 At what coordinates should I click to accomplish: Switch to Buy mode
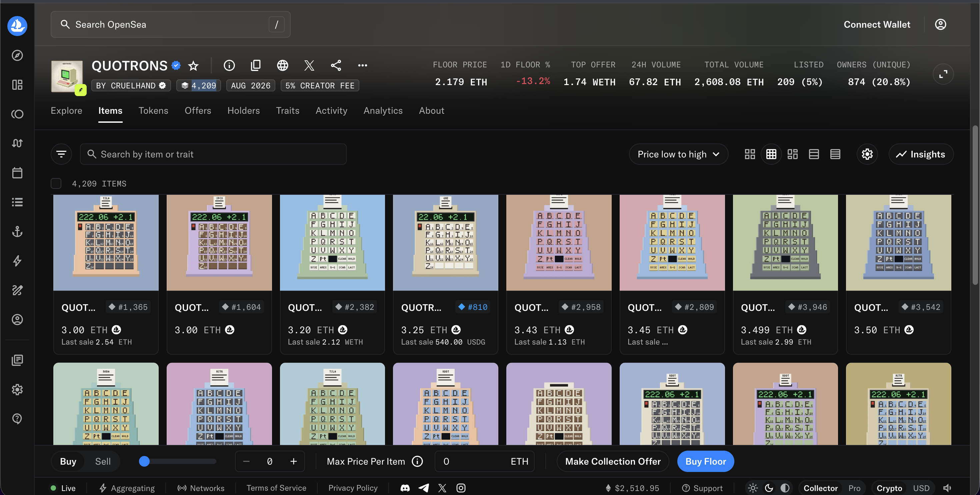68,462
